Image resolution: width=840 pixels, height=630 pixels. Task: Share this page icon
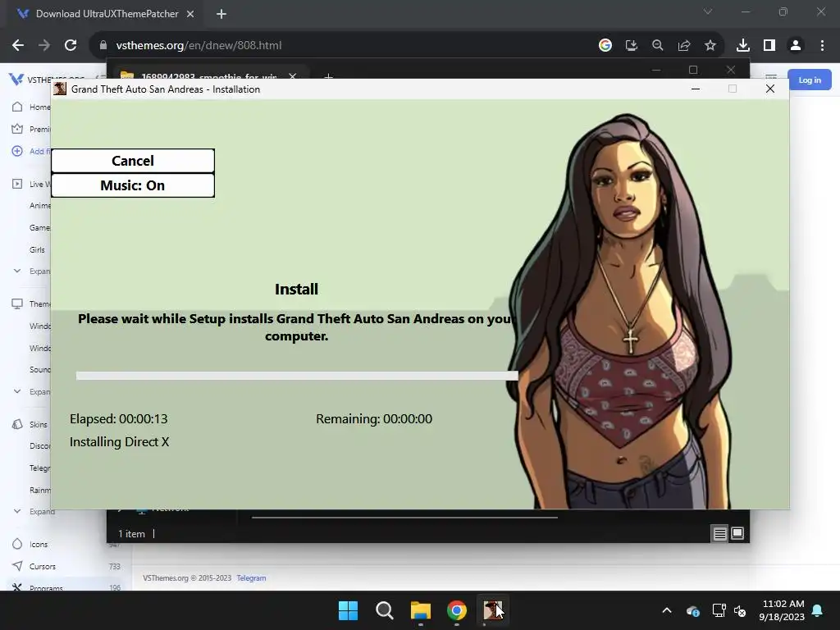684,46
